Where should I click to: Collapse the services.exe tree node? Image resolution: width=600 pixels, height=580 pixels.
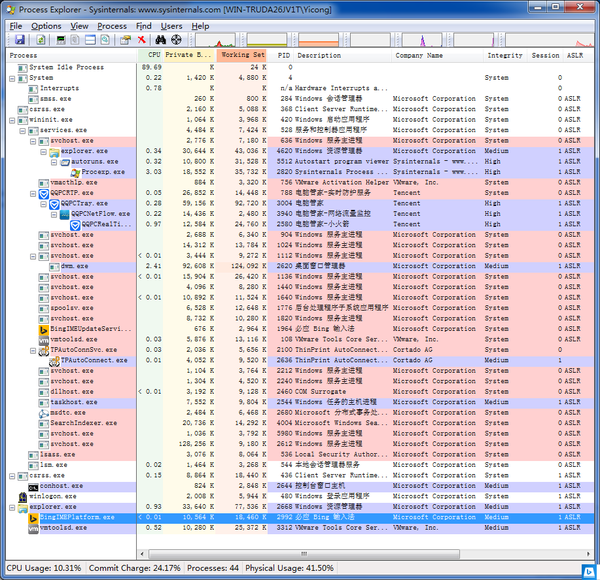click(x=23, y=131)
